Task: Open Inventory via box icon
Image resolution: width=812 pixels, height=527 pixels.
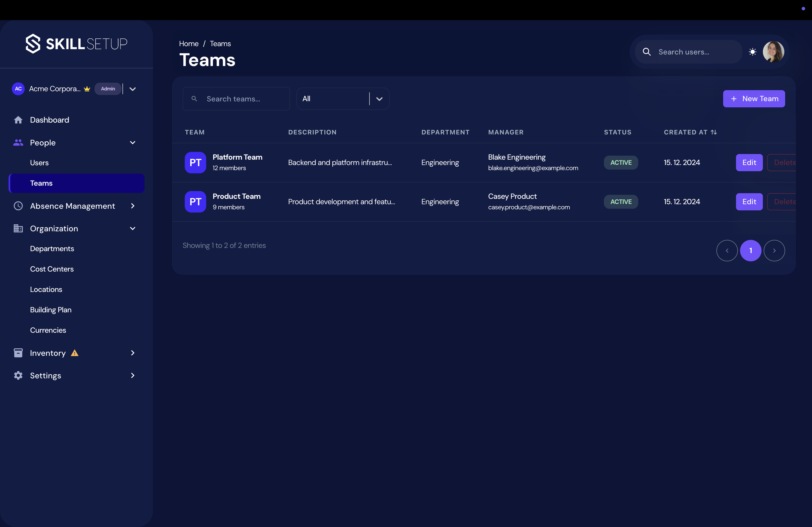Action: pyautogui.click(x=18, y=353)
